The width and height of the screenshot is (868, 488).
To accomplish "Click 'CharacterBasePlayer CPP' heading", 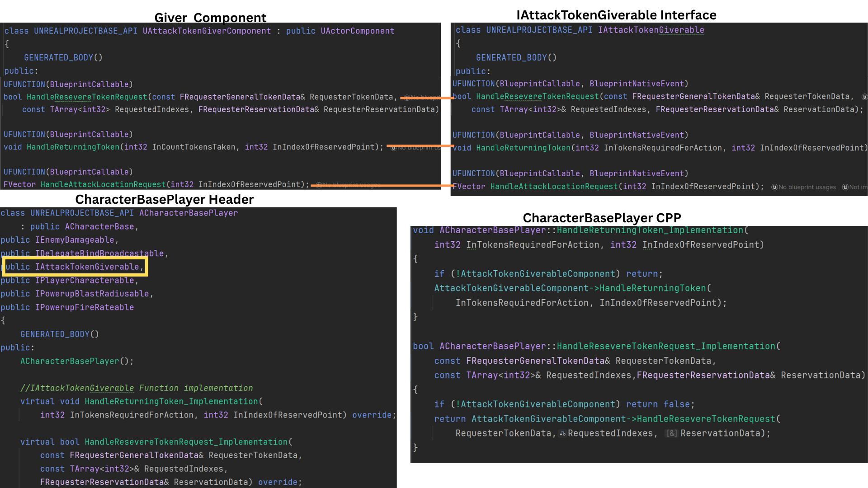I will (x=601, y=218).
